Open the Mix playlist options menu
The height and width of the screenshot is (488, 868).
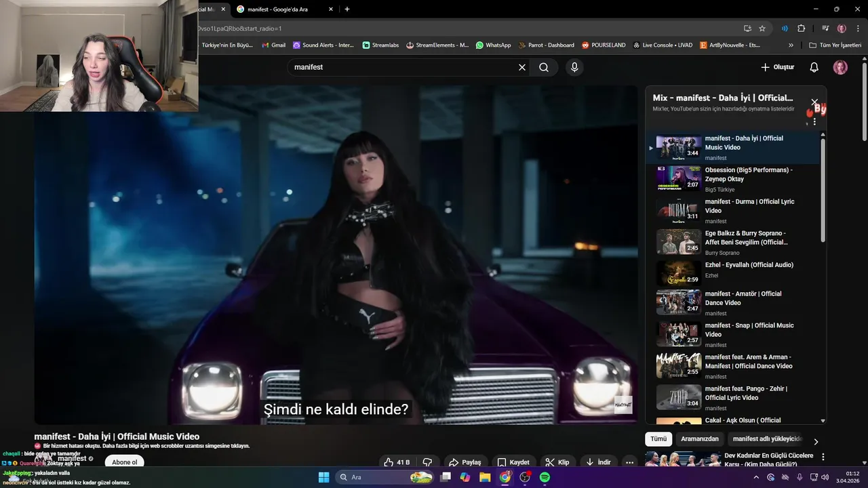coord(814,122)
